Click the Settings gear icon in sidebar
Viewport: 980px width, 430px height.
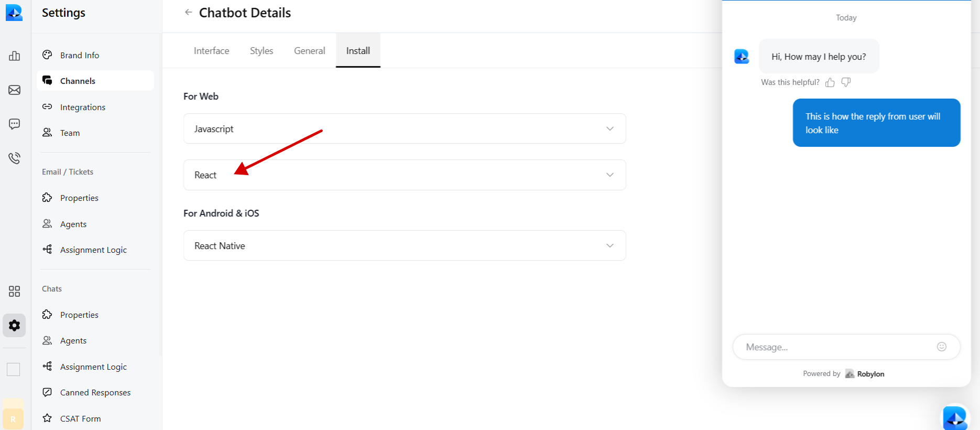click(14, 325)
